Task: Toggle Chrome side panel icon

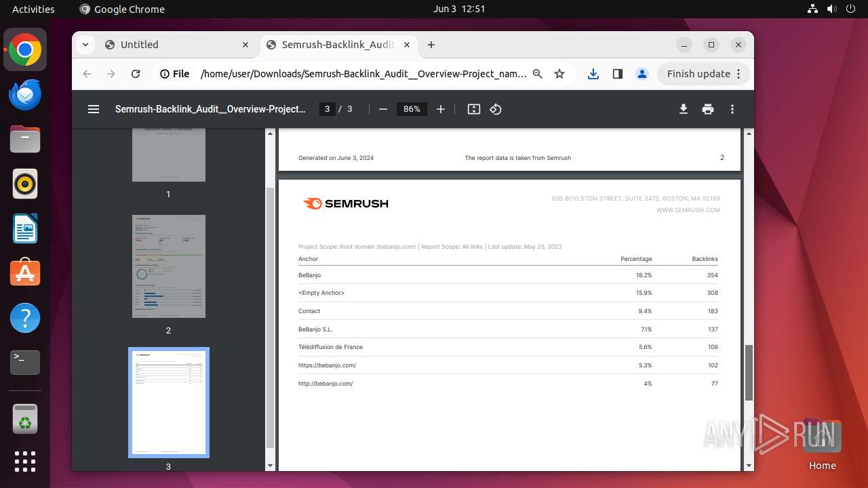Action: pyautogui.click(x=618, y=74)
